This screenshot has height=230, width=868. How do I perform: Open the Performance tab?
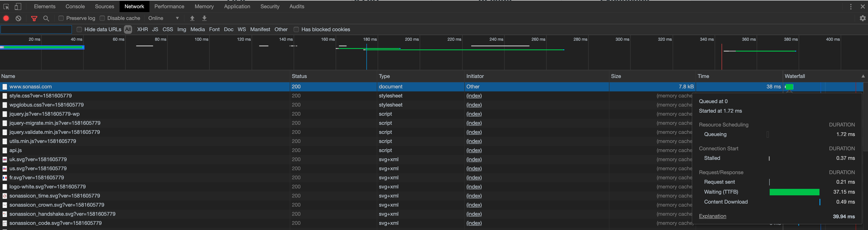[x=169, y=6]
